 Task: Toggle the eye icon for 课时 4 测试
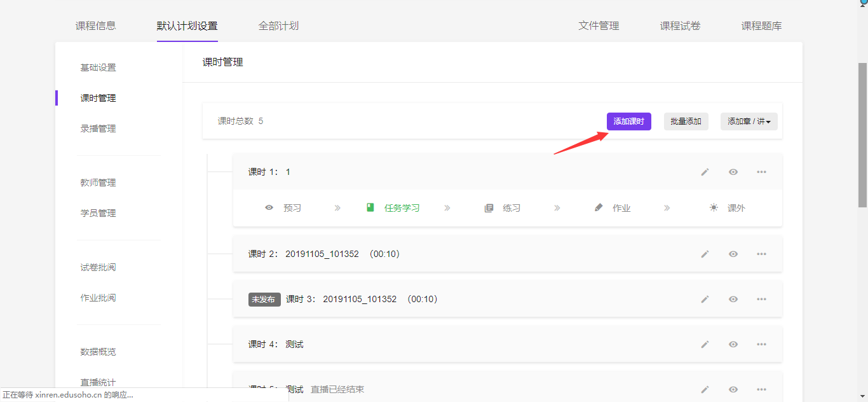(733, 344)
